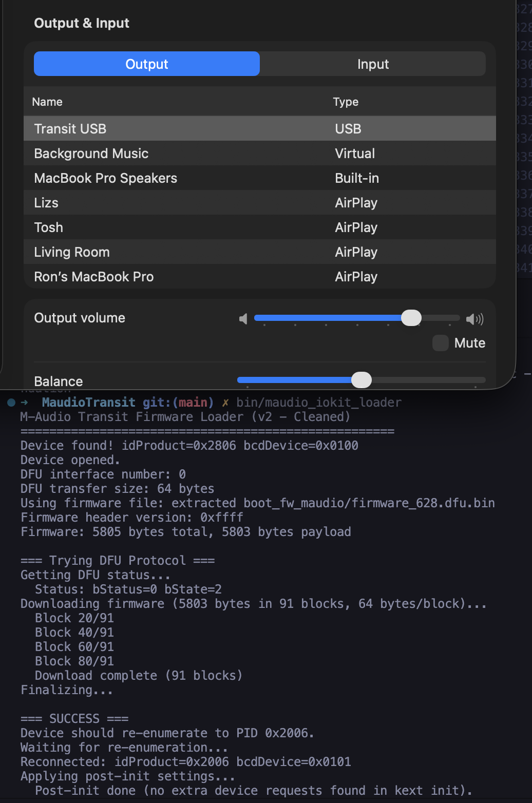Viewport: 532px width, 803px height.
Task: Click the blue prompt dot in the terminal
Action: coord(10,403)
